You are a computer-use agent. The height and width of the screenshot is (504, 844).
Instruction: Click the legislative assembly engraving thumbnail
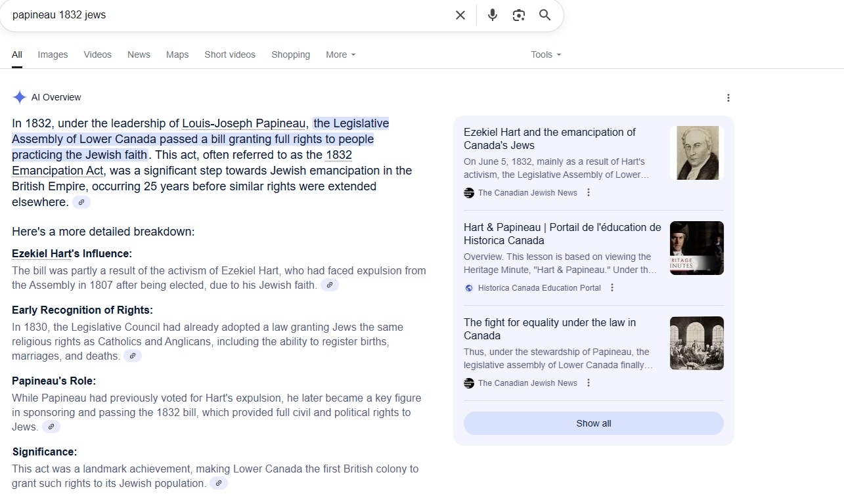pyautogui.click(x=697, y=343)
